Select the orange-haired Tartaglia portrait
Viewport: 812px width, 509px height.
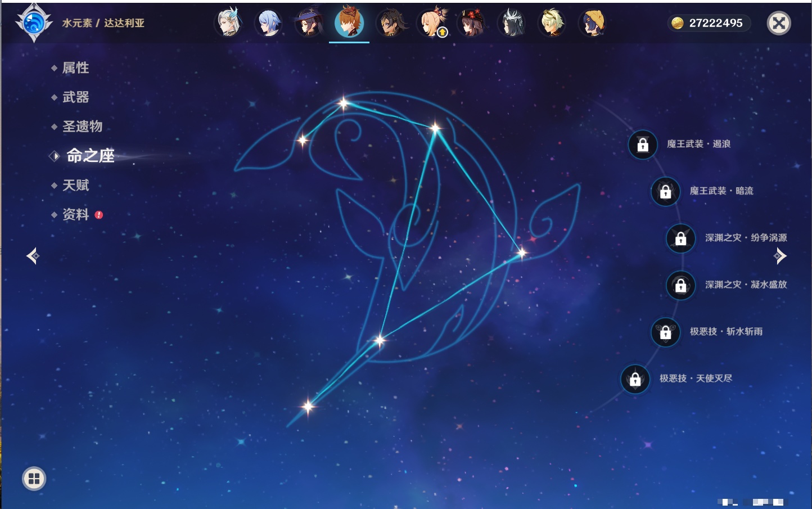click(349, 23)
